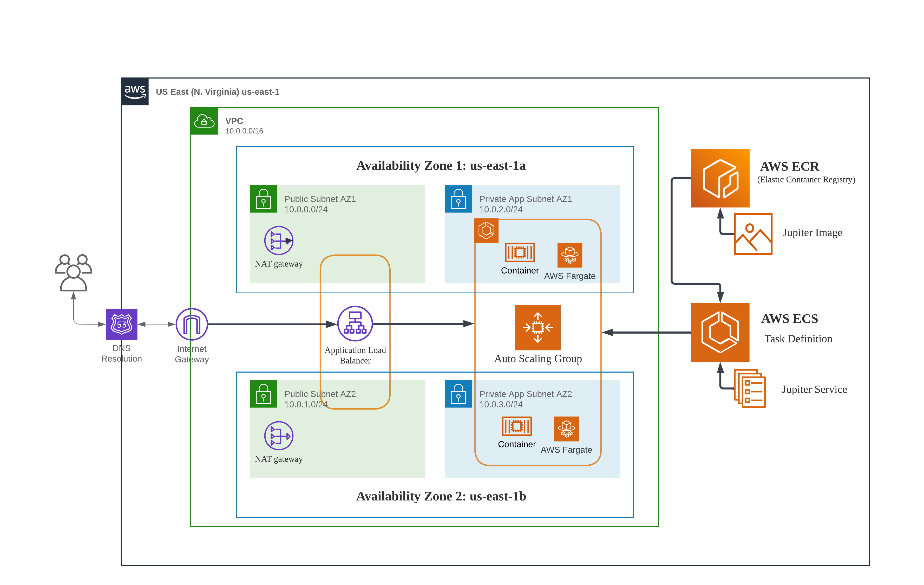Select the AWS ECS orange icon
Screen dimensions: 924x585
click(720, 332)
